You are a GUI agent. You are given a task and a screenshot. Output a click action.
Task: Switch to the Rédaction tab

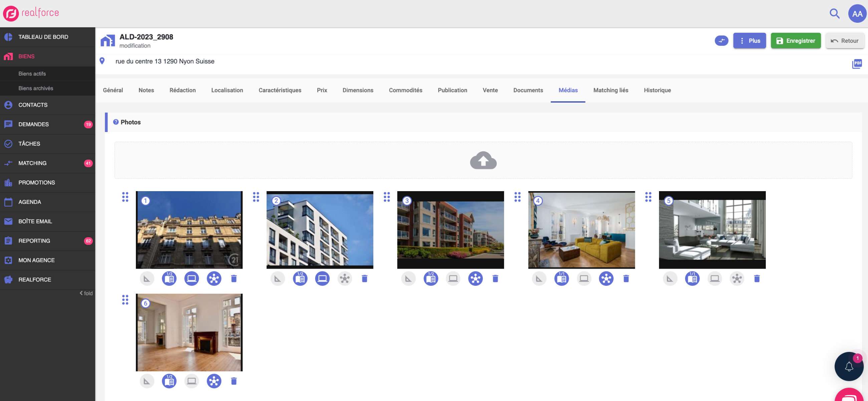[183, 90]
